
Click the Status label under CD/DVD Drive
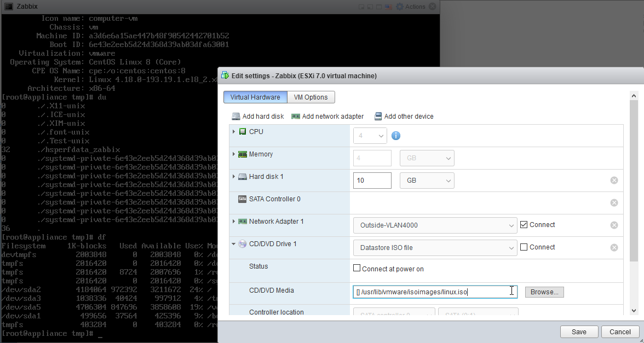click(258, 266)
